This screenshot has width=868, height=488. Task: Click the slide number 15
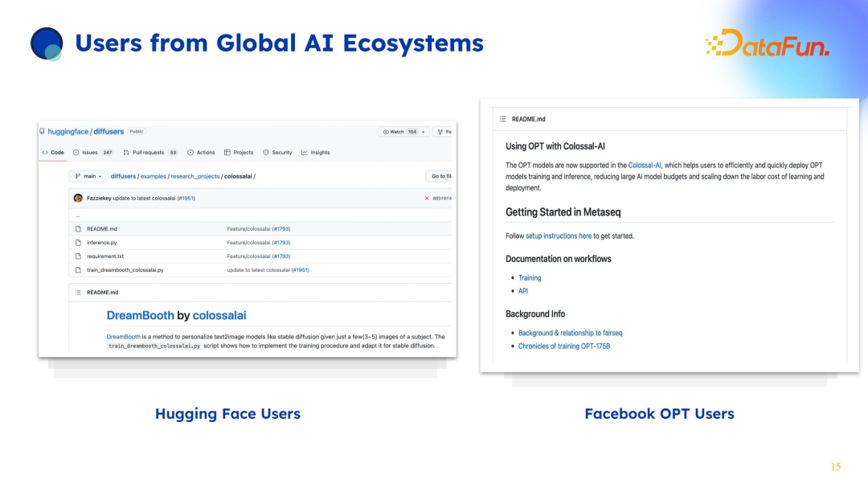(x=836, y=467)
